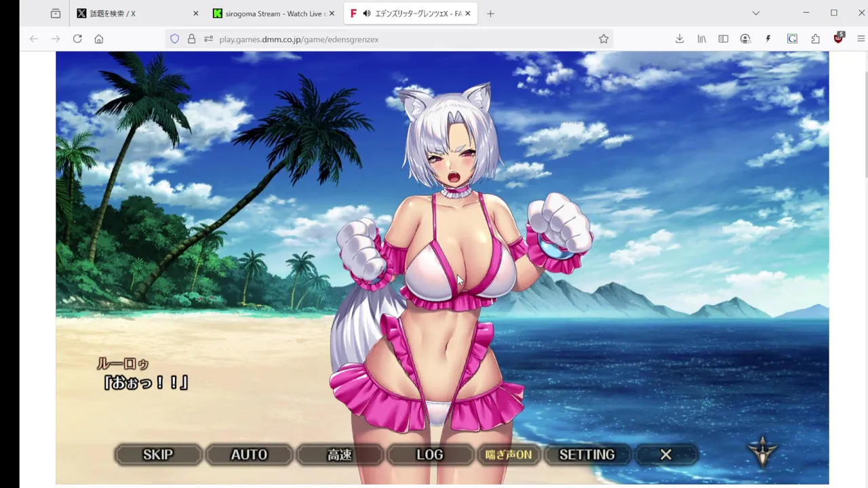The height and width of the screenshot is (488, 868).
Task: Open the Firefox account menu
Action: click(746, 39)
